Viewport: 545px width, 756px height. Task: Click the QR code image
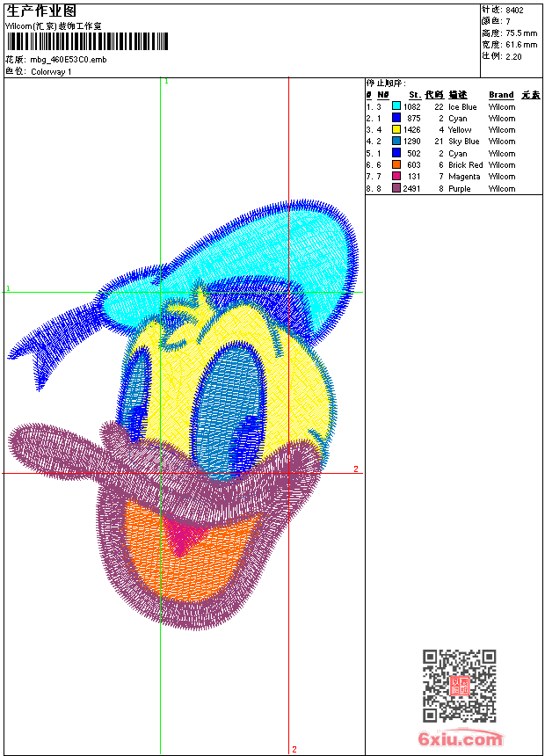pos(459,686)
